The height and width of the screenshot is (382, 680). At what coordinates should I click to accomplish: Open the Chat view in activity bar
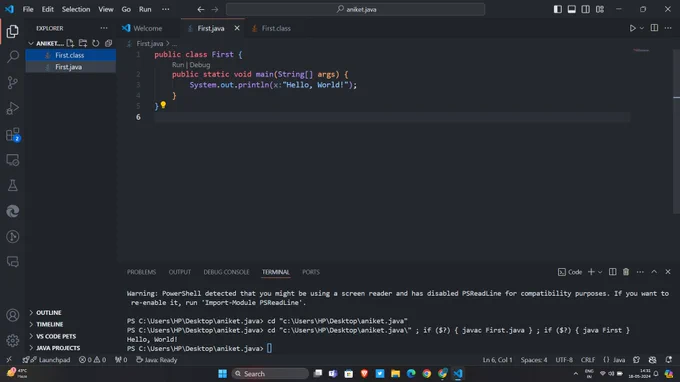13,262
